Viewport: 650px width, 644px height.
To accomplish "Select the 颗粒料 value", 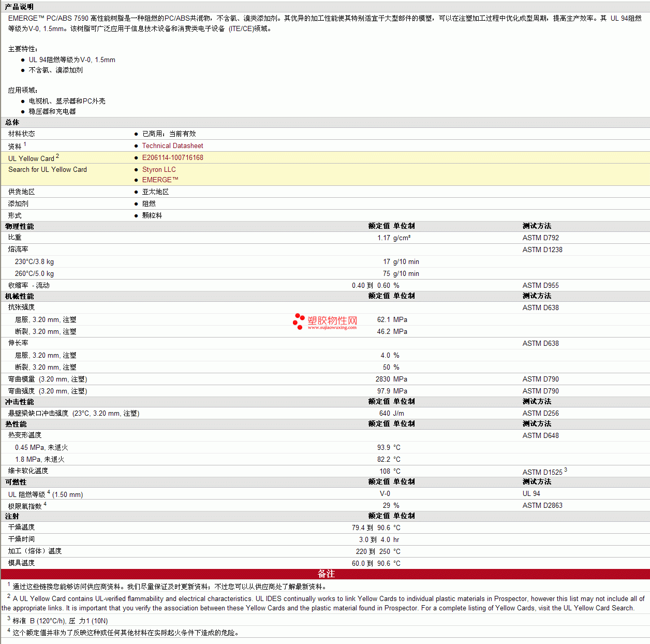I will click(x=152, y=216).
